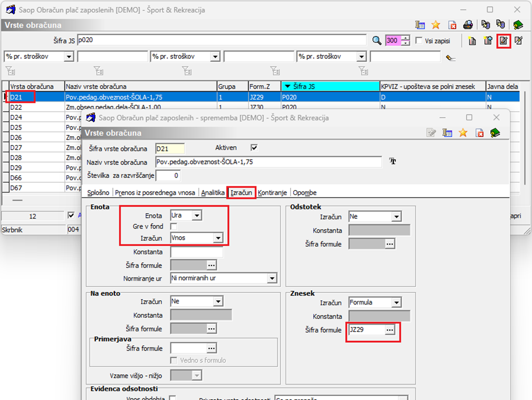Click the translation T icon beside Naziv field
Screen dimensions: 532x400
click(393, 161)
